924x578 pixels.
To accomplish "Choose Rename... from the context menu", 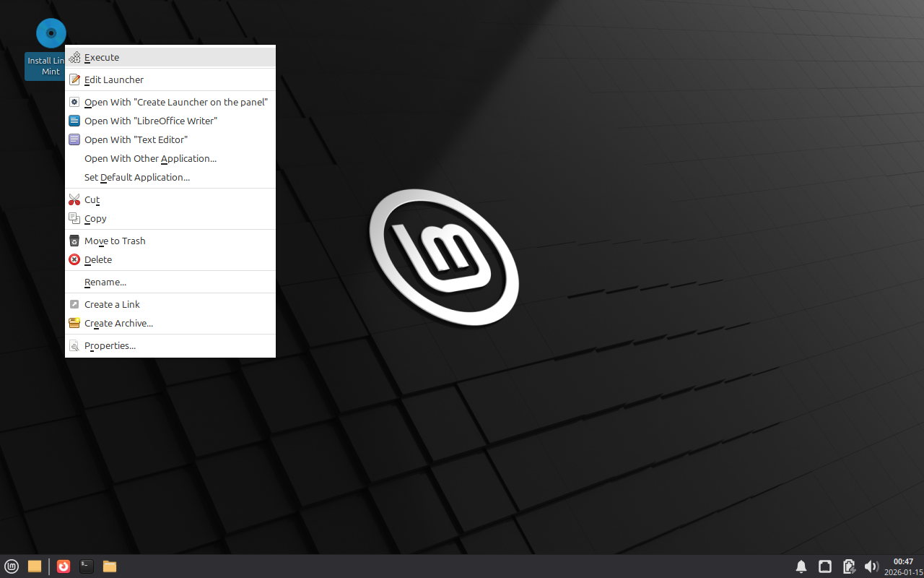I will tap(170, 282).
